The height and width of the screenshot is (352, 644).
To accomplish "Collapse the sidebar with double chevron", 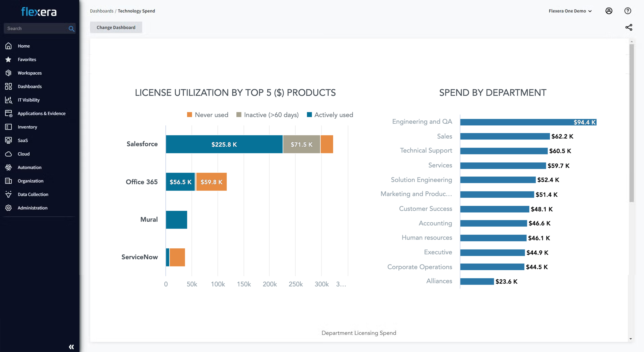I will pyautogui.click(x=71, y=347).
